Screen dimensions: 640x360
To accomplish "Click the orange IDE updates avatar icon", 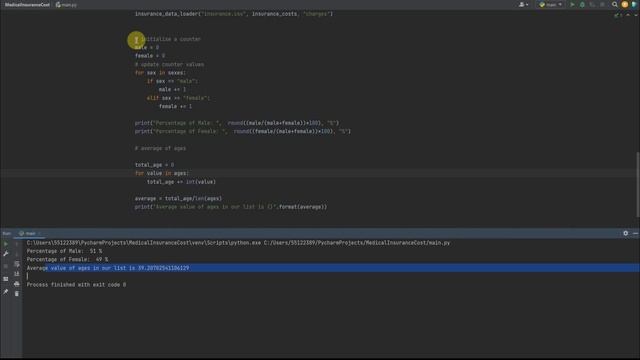I will pos(625,4).
